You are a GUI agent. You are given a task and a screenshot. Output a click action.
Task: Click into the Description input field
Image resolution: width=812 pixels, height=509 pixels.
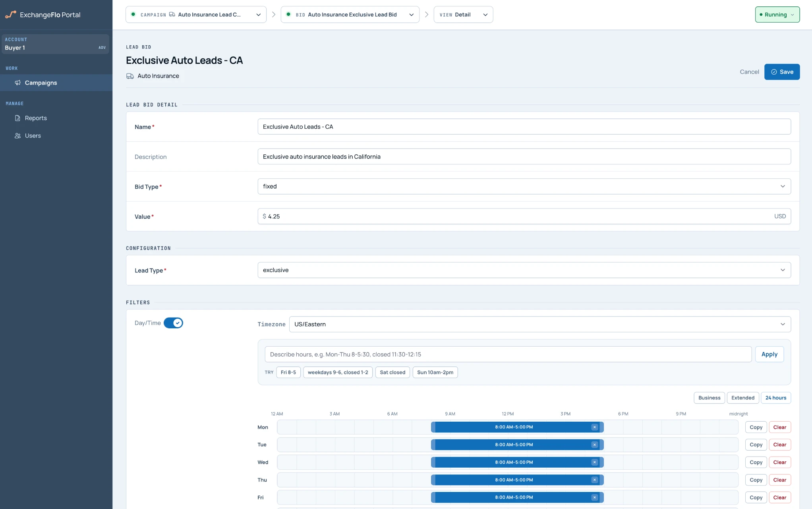pyautogui.click(x=524, y=156)
